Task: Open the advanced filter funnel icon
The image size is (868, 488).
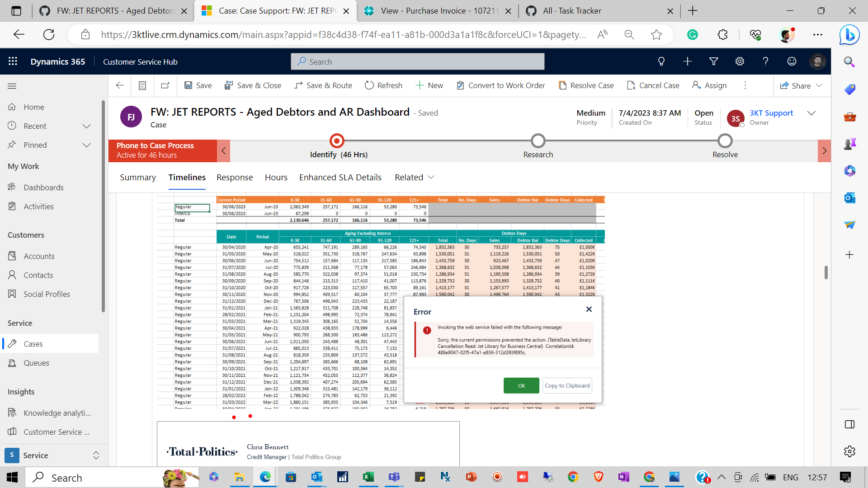Action: (x=713, y=61)
